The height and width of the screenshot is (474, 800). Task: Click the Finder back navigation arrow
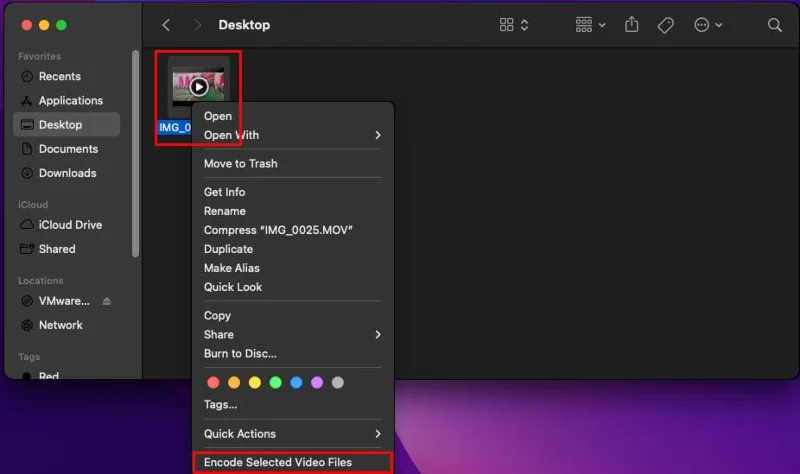pyautogui.click(x=166, y=25)
